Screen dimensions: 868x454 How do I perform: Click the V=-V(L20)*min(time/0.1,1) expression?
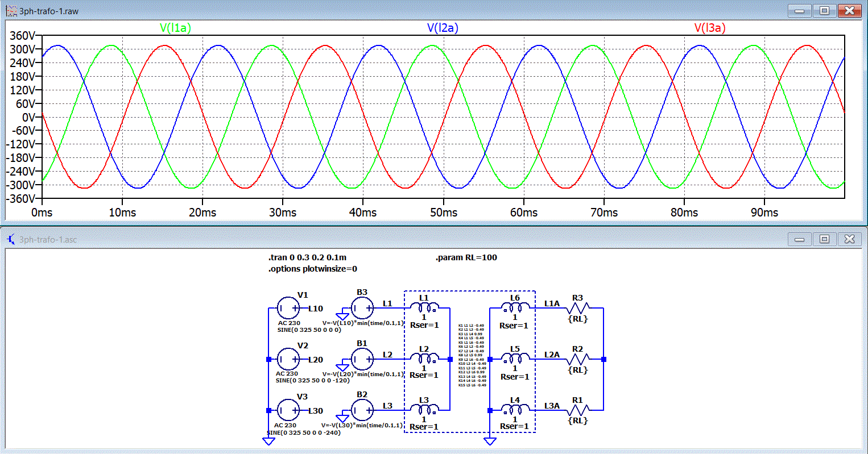[x=362, y=374]
